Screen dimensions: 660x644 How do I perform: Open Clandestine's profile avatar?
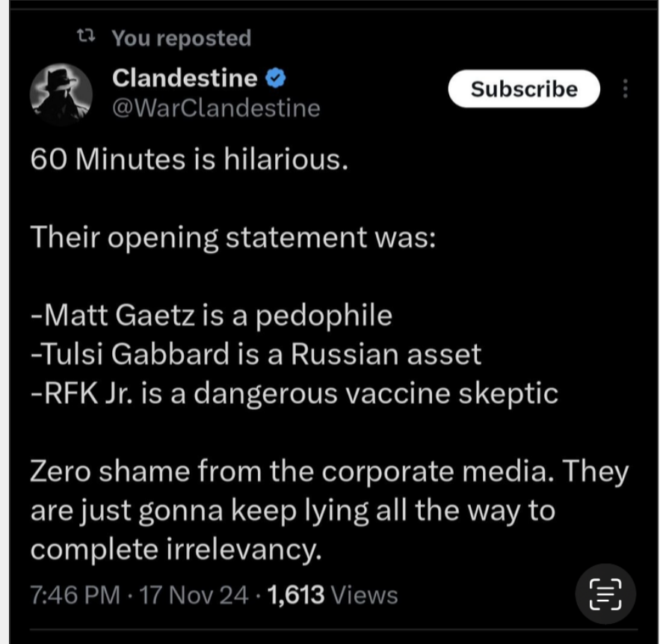[61, 93]
